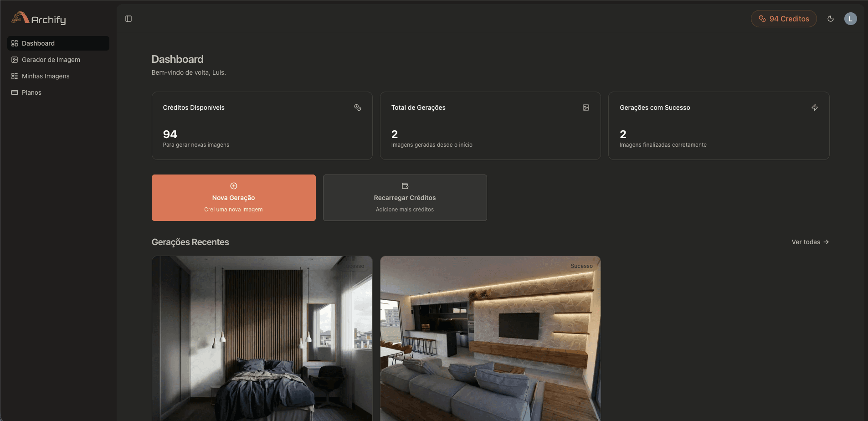
Task: Click the 94 Creditos badge
Action: click(x=783, y=18)
